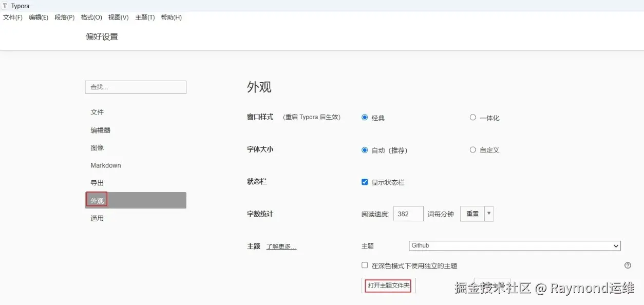Viewport: 644px width, 305px height.
Task: Choose 自定义 font size radio
Action: (473, 150)
